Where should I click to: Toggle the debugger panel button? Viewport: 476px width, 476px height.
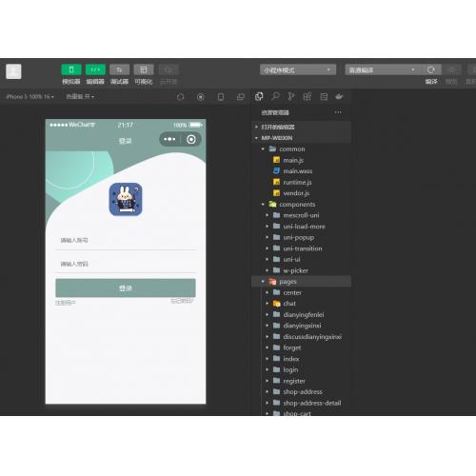coord(119,69)
